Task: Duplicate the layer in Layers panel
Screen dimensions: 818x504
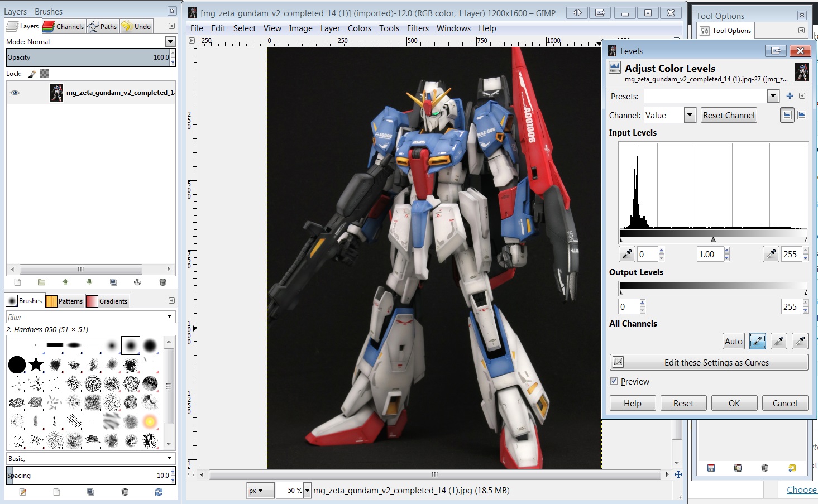Action: click(113, 282)
